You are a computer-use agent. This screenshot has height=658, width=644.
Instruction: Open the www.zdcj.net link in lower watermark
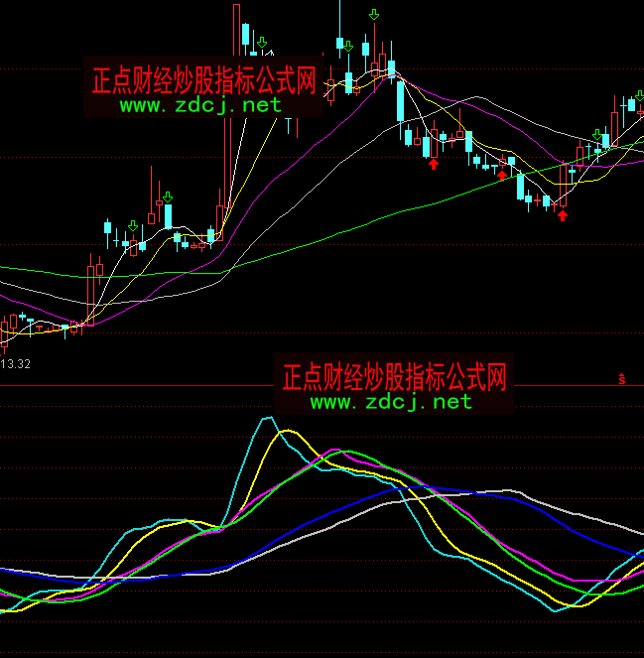pos(391,402)
